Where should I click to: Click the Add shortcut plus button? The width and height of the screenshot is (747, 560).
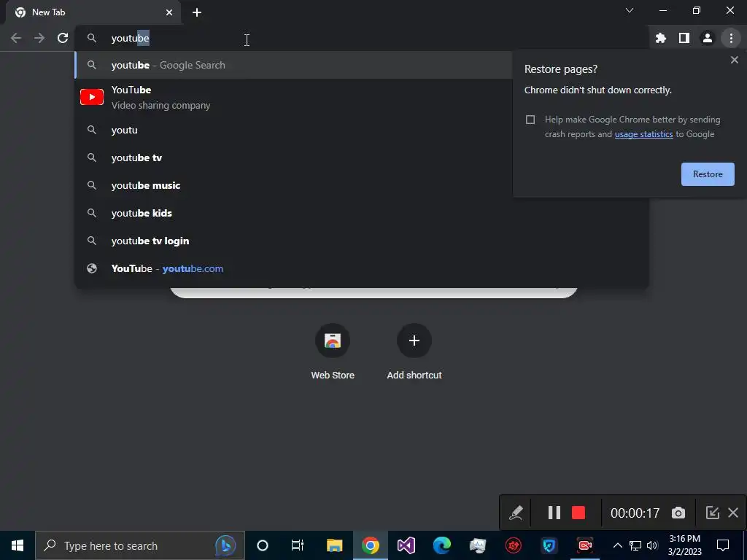coord(414,341)
